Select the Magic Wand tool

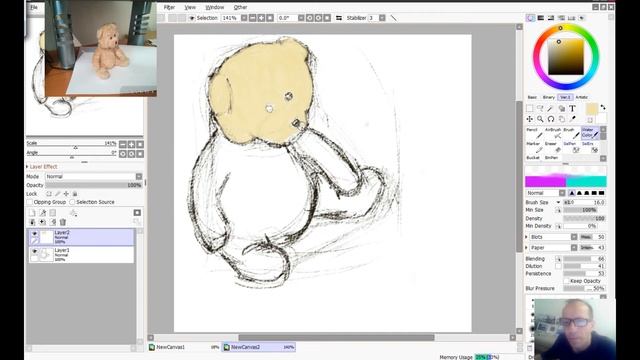[551, 109]
